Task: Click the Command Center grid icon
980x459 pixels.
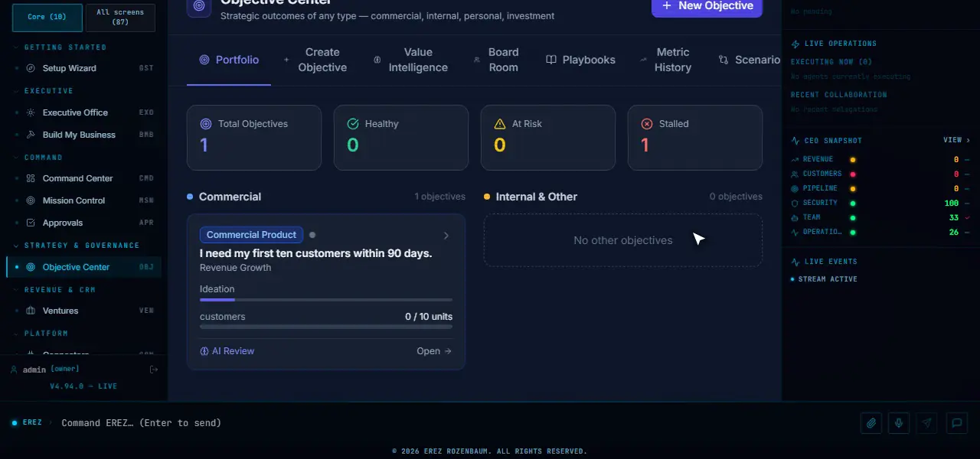Action: coord(31,178)
